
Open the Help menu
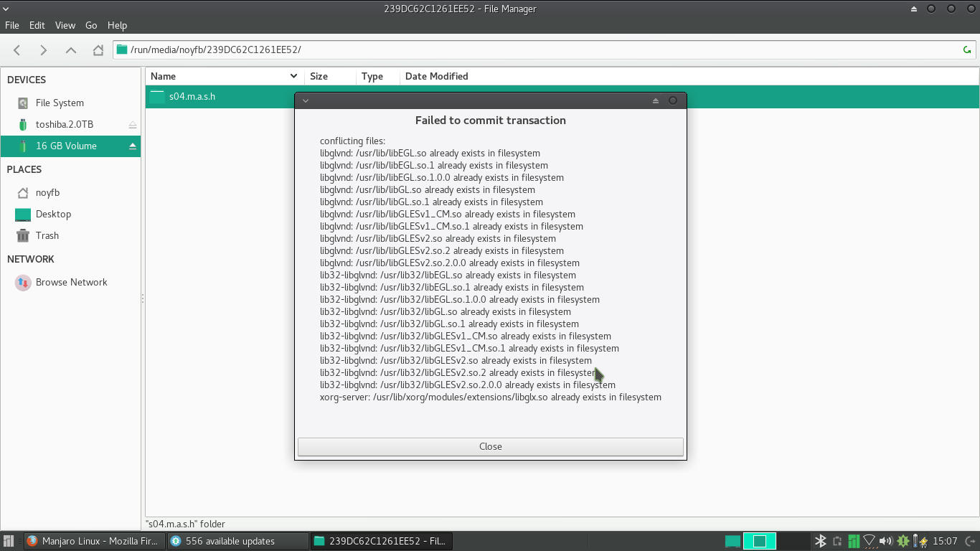click(117, 25)
